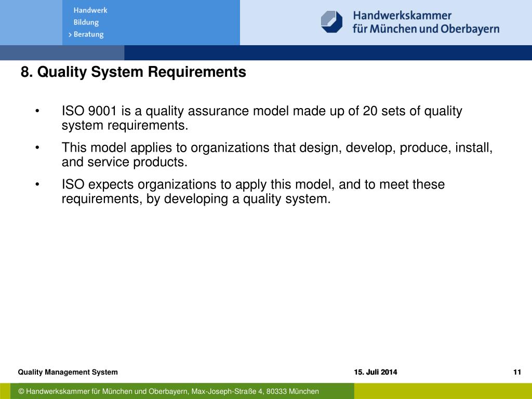Click the bullet 'ISO 9001 is a quality assurance model'

(x=262, y=118)
